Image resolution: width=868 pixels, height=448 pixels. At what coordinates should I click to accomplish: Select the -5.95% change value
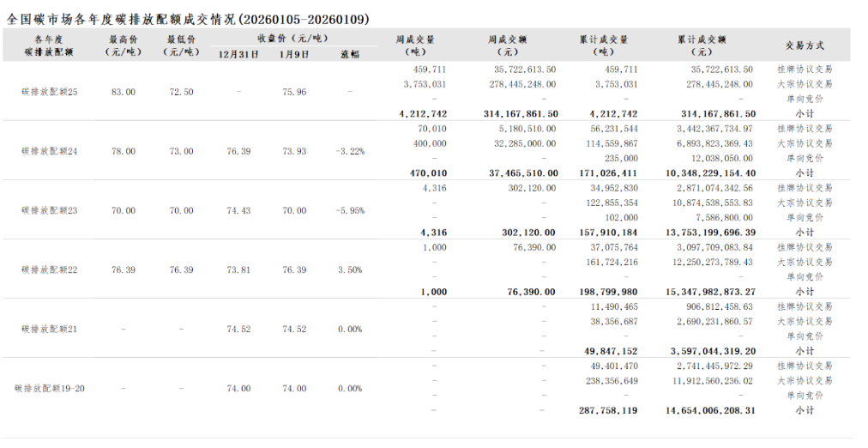(350, 210)
